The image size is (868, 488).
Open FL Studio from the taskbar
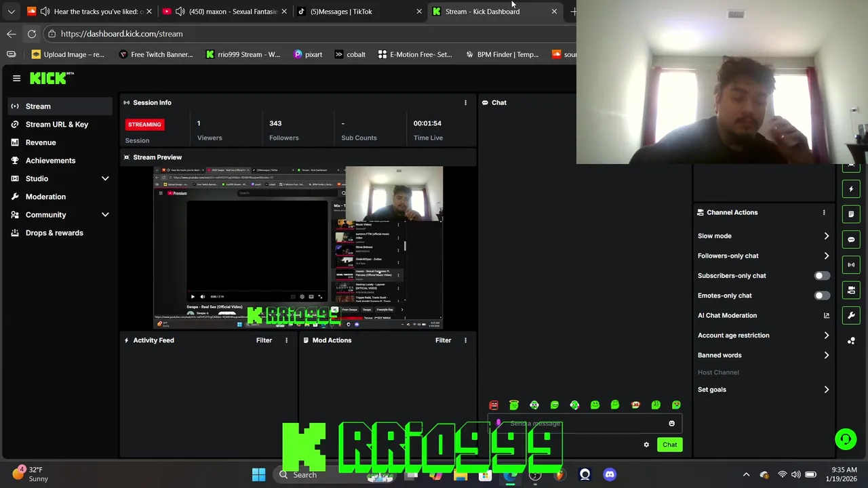[559, 474]
